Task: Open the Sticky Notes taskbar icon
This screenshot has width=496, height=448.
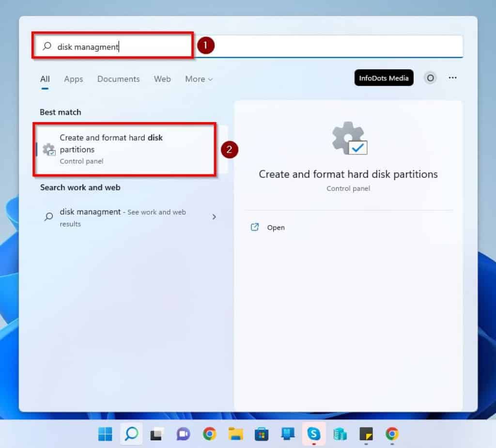Action: pyautogui.click(x=366, y=434)
